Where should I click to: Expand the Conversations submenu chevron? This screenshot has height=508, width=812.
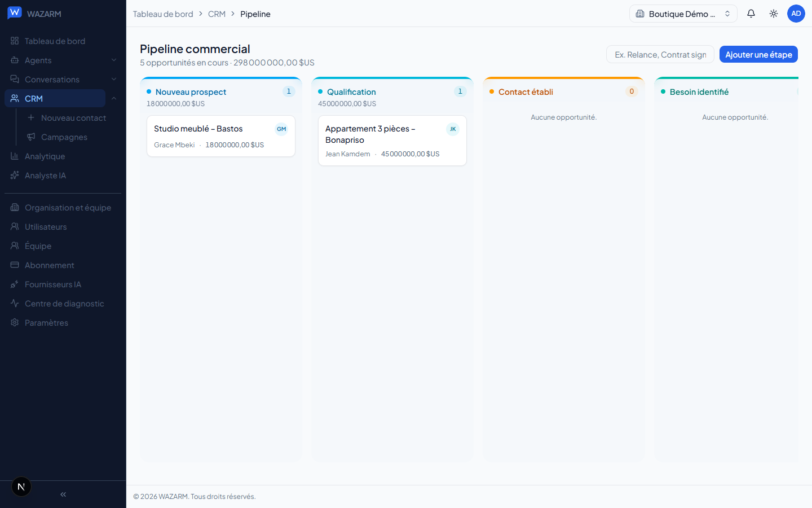point(114,79)
